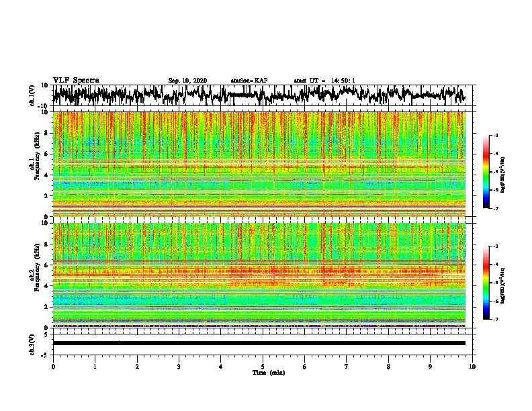Screen dimensions: 532x411
Task: Click the time axis tick label "0"
Action: coord(53,367)
